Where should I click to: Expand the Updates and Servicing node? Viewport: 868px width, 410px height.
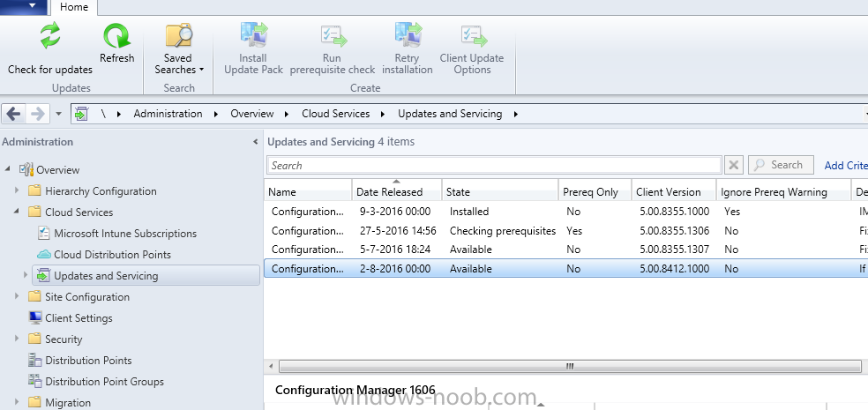pos(26,275)
